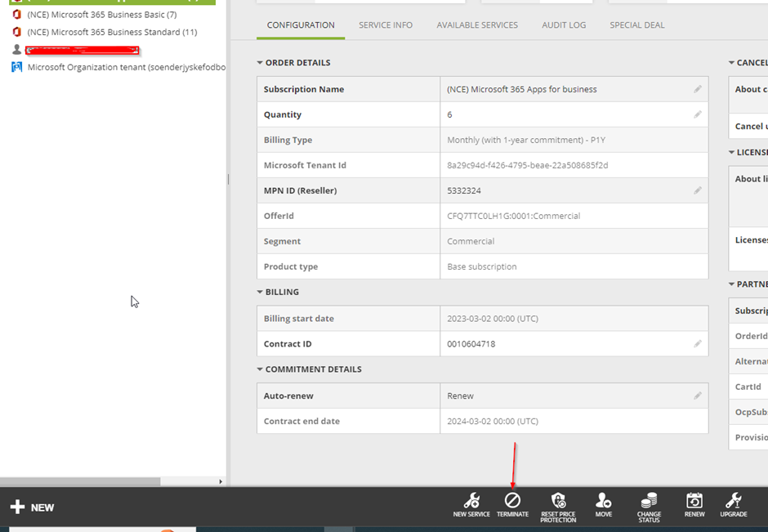Image resolution: width=768 pixels, height=532 pixels.
Task: Switch to the SERVICE INFO tab
Action: coord(386,25)
